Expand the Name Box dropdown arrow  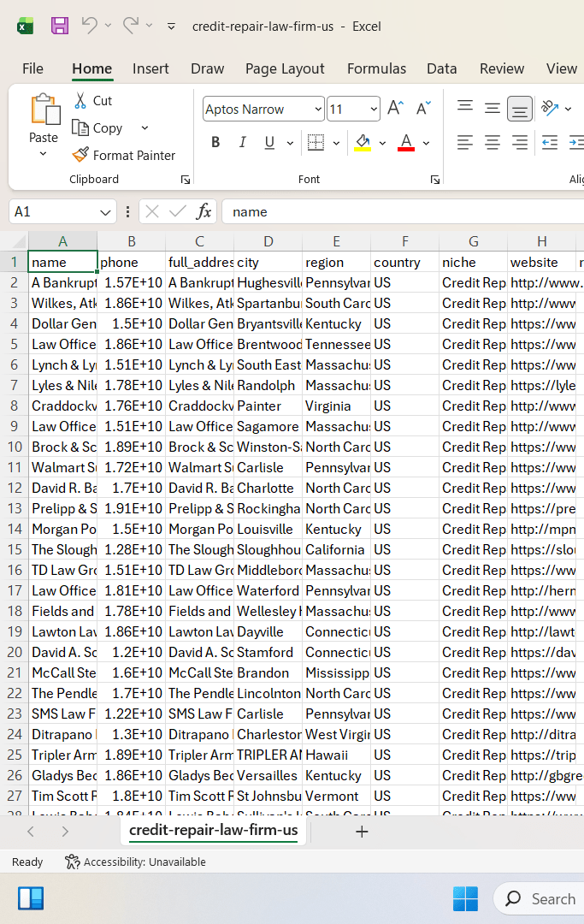105,212
